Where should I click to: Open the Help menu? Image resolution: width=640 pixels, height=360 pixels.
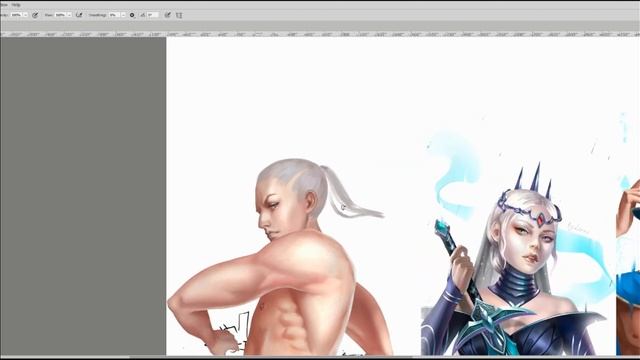[x=16, y=5]
